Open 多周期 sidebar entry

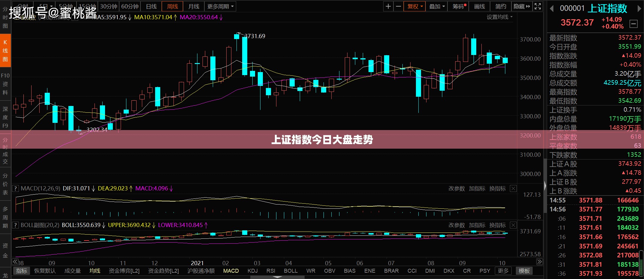[x=5, y=217]
